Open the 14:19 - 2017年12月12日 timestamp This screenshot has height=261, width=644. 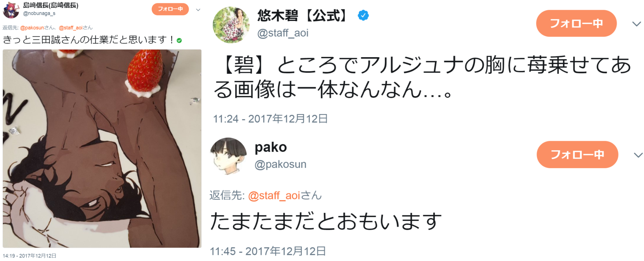point(30,256)
